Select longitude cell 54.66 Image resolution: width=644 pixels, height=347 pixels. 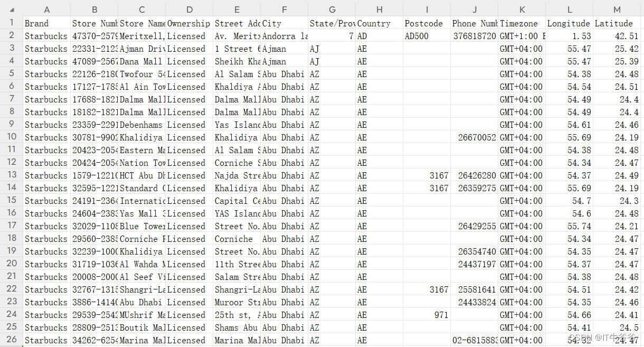click(x=569, y=315)
